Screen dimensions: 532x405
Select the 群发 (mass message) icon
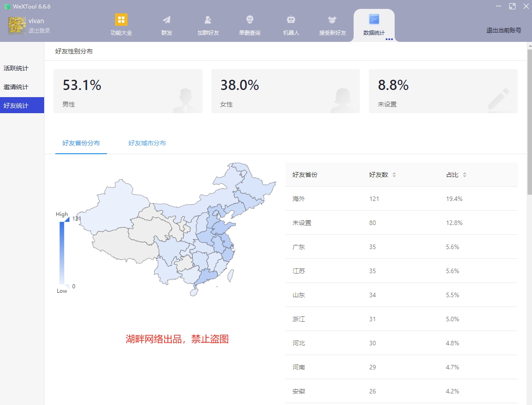pos(166,25)
